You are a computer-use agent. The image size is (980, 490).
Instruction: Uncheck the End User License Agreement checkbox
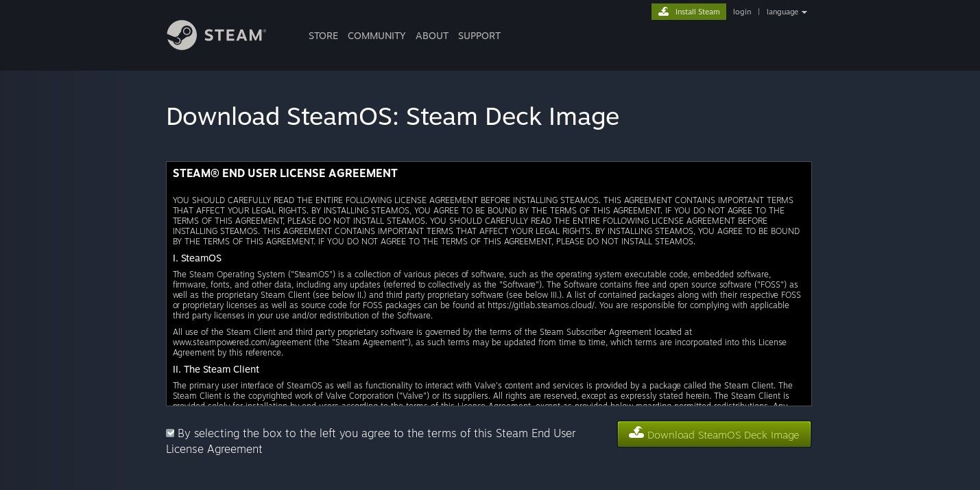click(170, 433)
